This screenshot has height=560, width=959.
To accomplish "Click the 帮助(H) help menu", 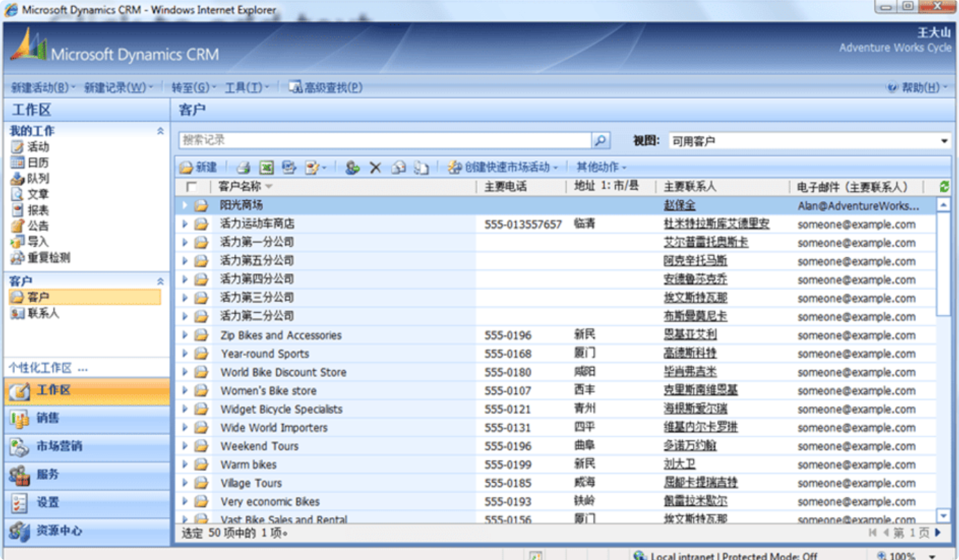I will [917, 87].
